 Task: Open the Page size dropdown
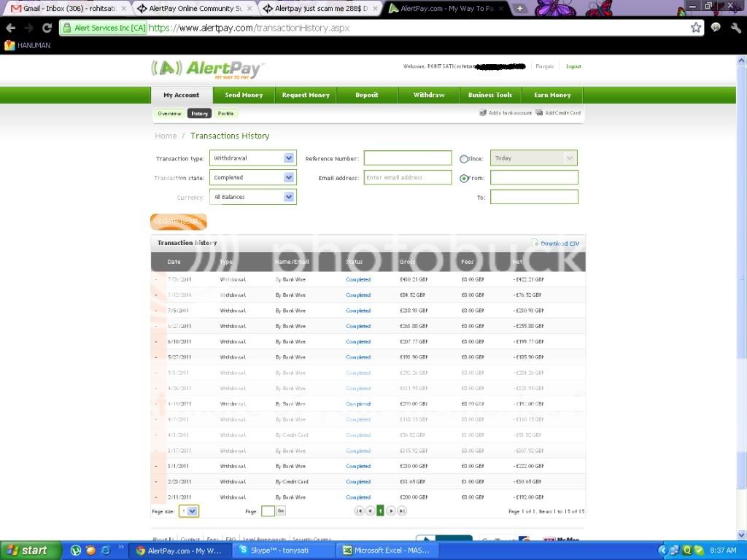point(189,511)
